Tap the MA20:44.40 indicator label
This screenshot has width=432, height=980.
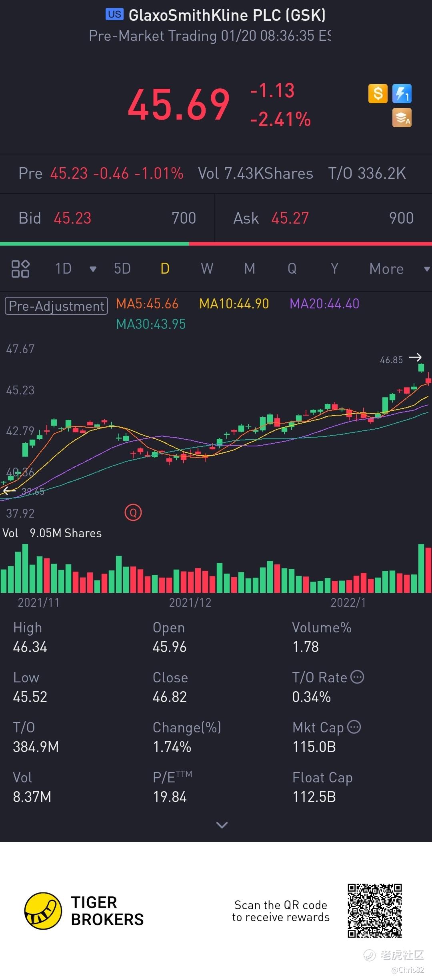[324, 304]
